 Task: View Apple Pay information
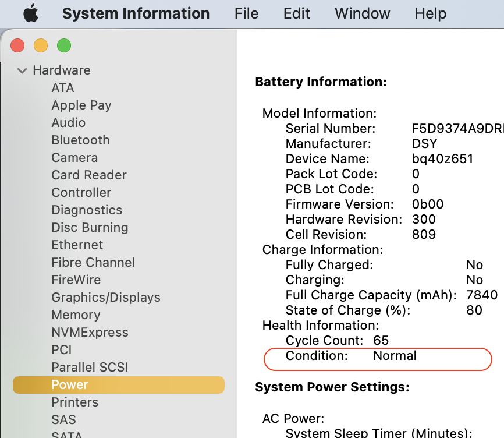pyautogui.click(x=81, y=105)
